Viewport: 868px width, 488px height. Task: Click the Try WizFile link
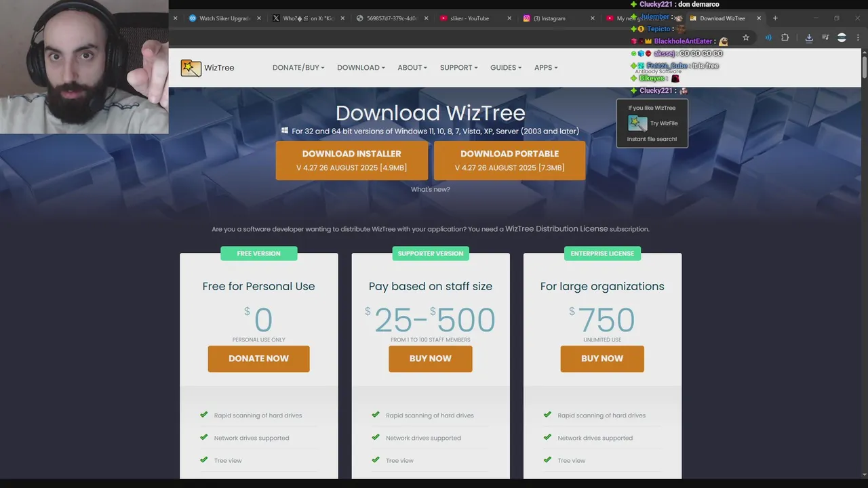tap(664, 123)
